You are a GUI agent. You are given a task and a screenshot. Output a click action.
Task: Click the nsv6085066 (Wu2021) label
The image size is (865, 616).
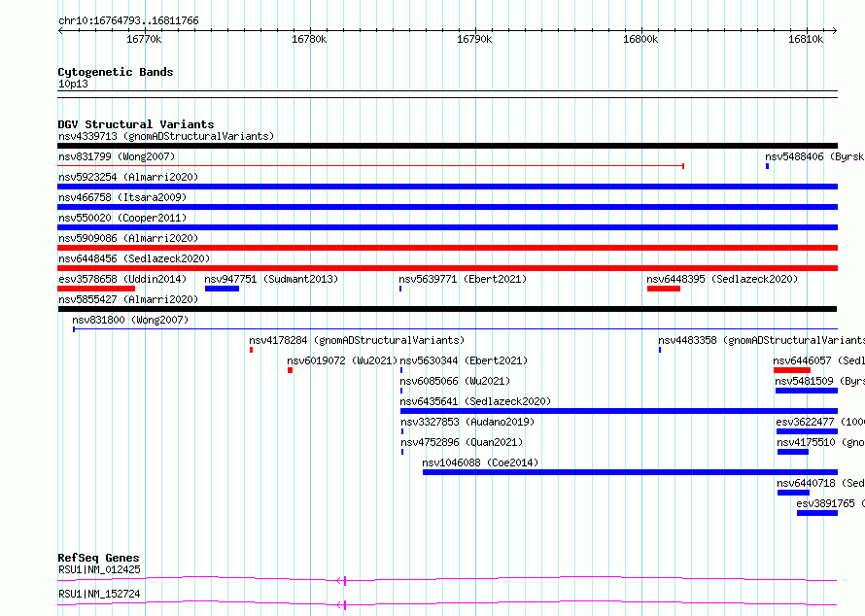click(x=455, y=381)
